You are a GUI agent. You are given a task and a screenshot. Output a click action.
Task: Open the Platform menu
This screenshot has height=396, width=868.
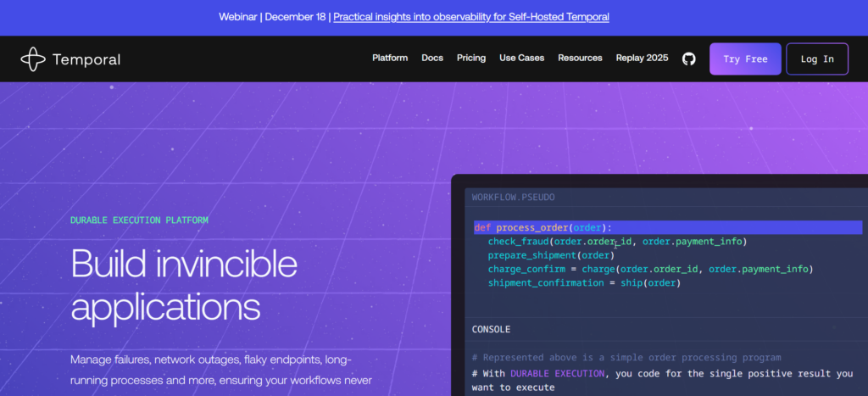tap(390, 59)
